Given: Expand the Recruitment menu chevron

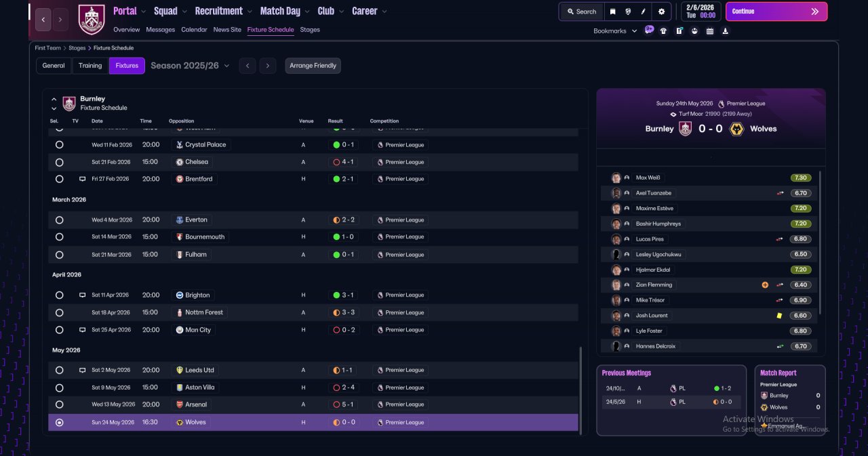Looking at the screenshot, I should coord(249,12).
